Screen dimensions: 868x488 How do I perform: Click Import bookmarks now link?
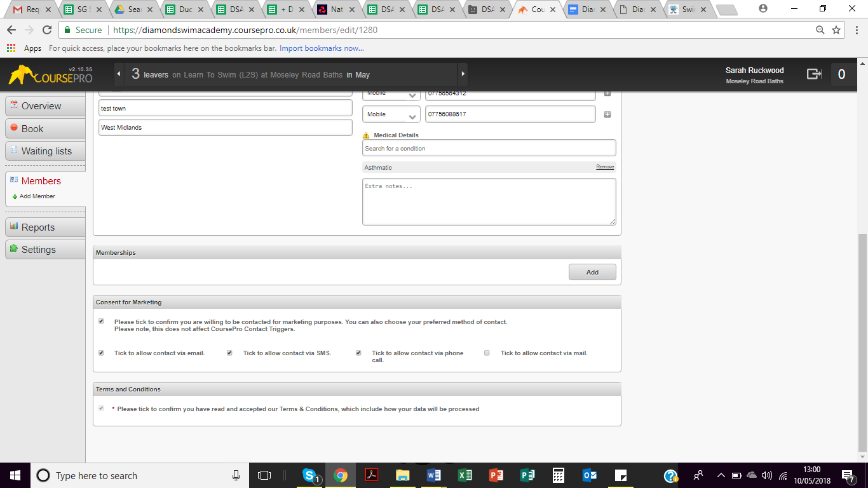(x=322, y=48)
